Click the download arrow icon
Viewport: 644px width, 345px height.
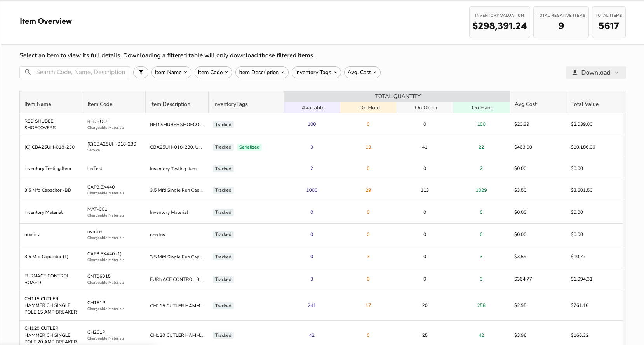574,73
